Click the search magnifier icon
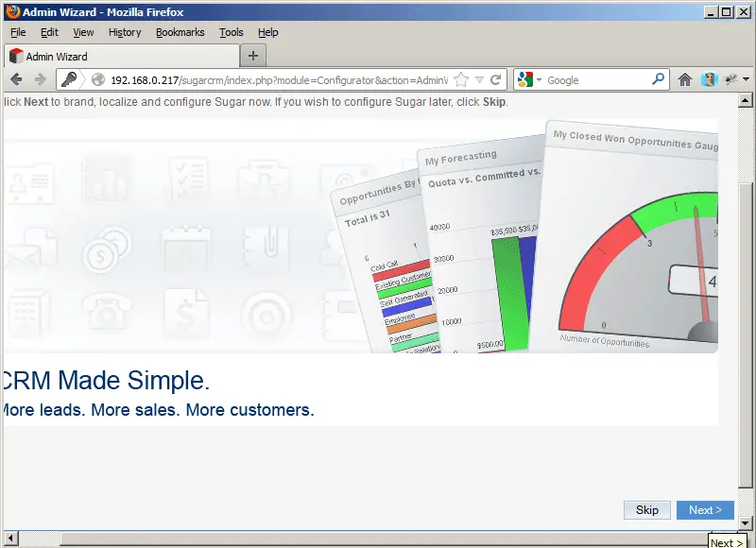This screenshot has height=548, width=756. coord(658,79)
